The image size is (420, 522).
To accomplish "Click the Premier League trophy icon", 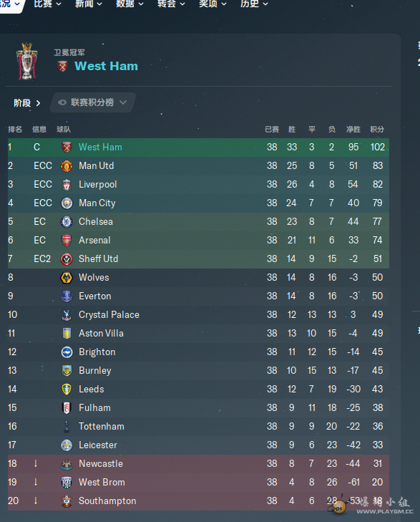I will click(x=26, y=62).
